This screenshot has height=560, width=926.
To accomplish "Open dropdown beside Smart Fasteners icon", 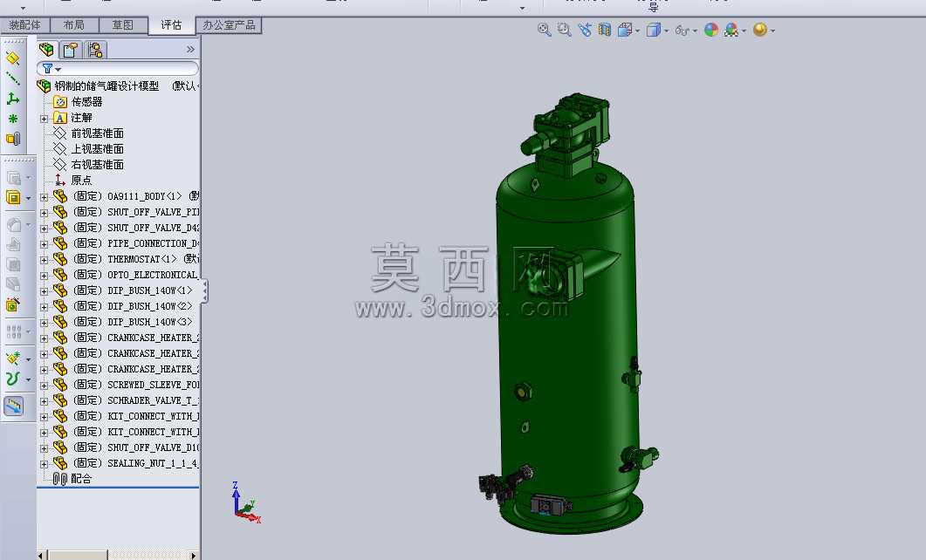I will coord(28,359).
